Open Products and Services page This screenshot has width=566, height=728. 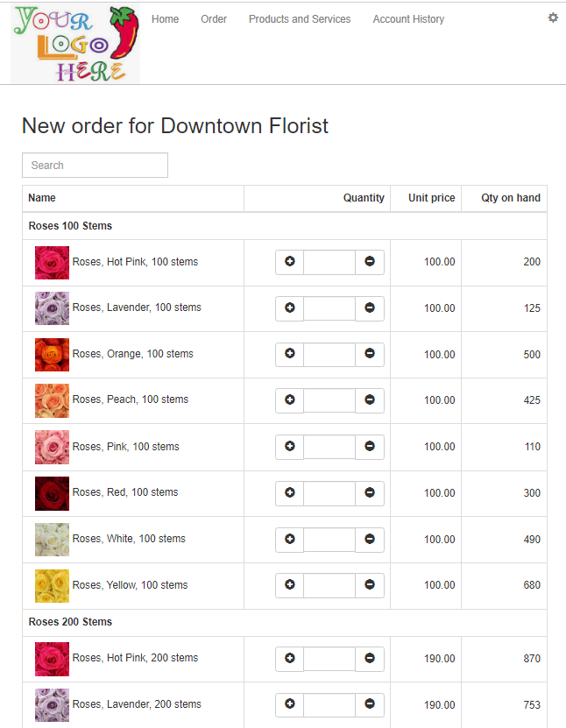(300, 19)
